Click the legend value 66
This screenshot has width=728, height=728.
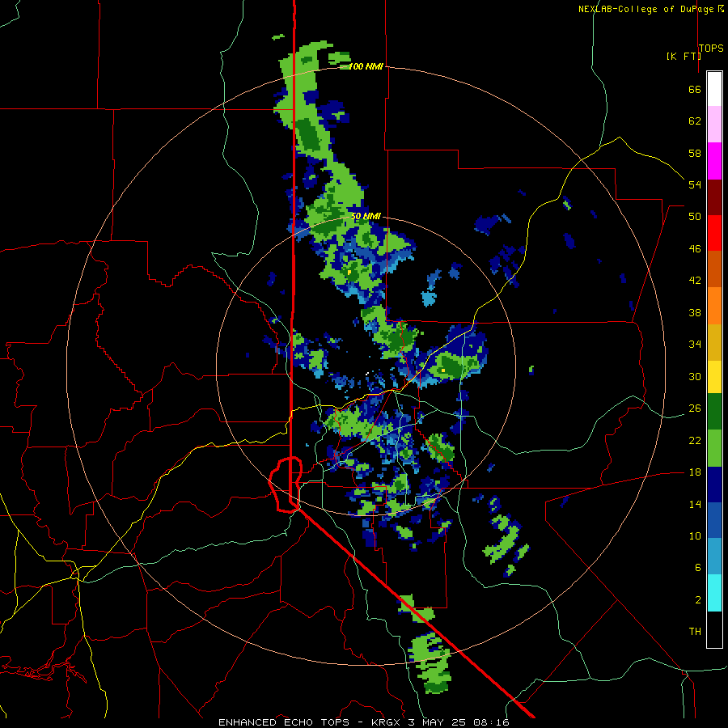point(695,90)
